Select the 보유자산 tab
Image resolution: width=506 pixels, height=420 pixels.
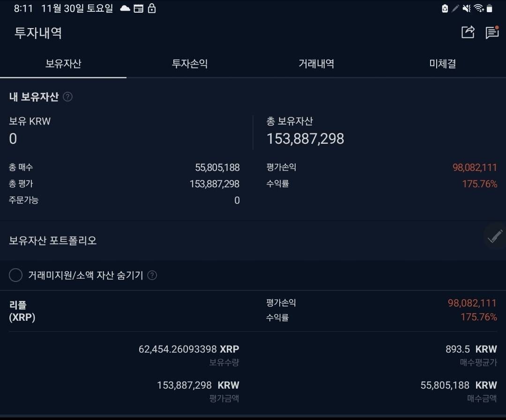coord(63,64)
